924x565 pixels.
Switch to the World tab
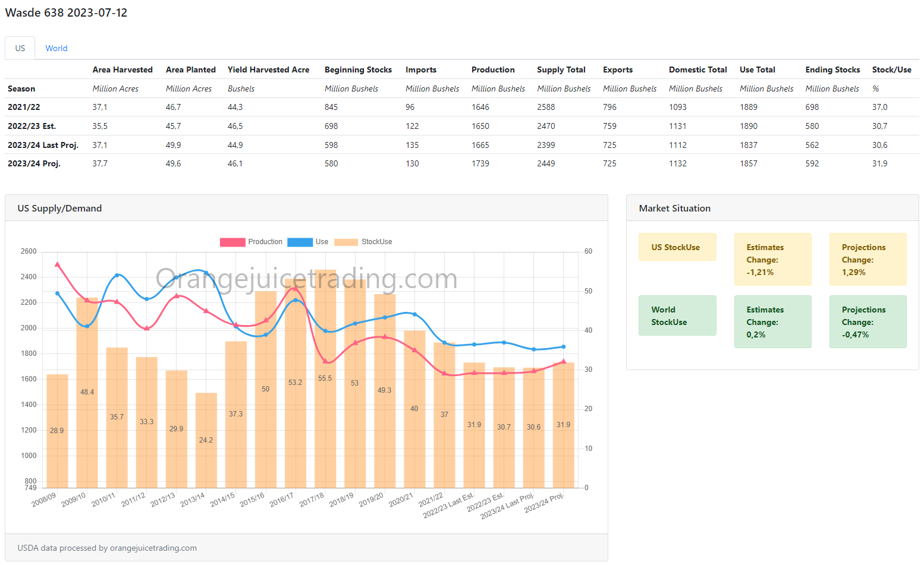pyautogui.click(x=56, y=48)
